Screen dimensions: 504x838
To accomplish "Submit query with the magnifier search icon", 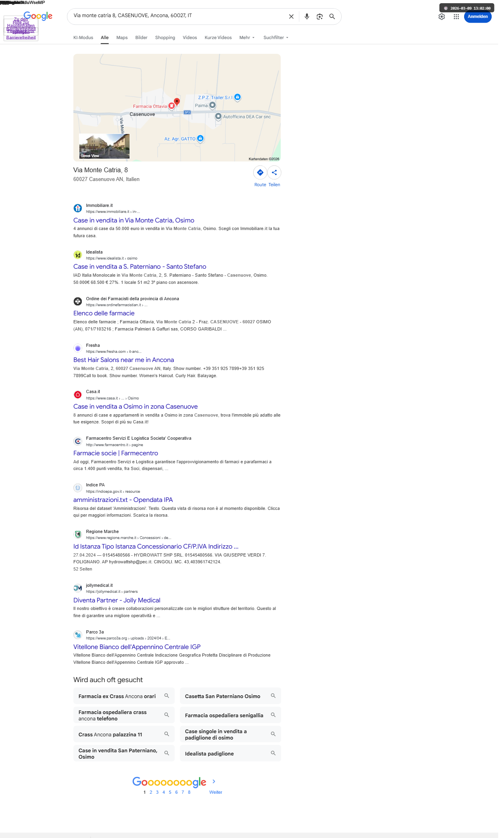I will coord(332,17).
